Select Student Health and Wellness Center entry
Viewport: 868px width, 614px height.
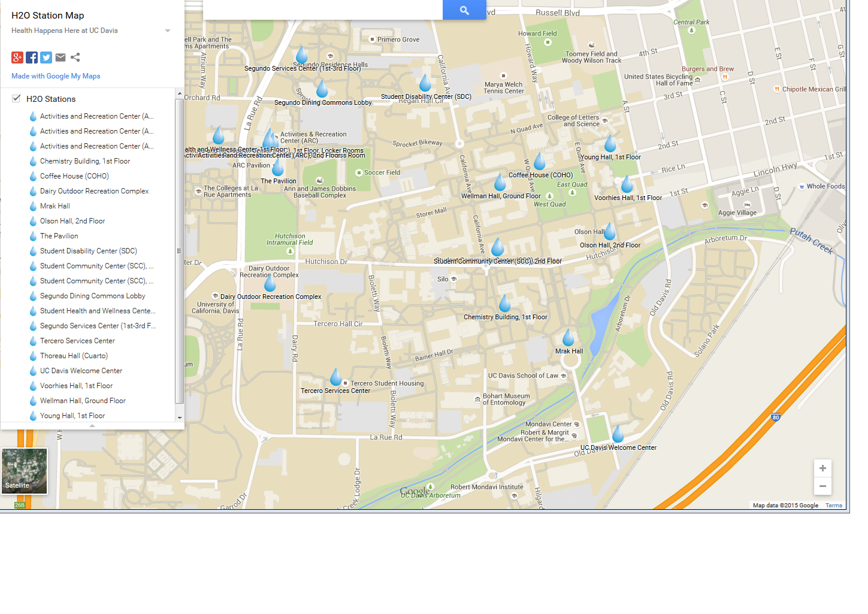click(x=98, y=311)
